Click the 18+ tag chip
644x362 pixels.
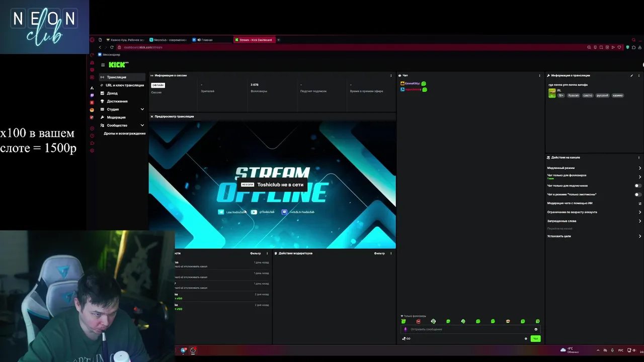[x=561, y=96]
